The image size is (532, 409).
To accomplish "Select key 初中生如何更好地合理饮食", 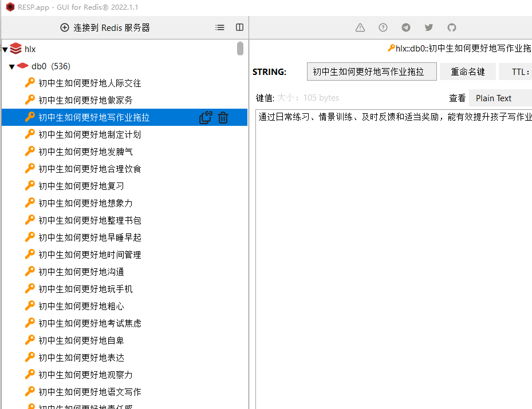I will point(89,169).
